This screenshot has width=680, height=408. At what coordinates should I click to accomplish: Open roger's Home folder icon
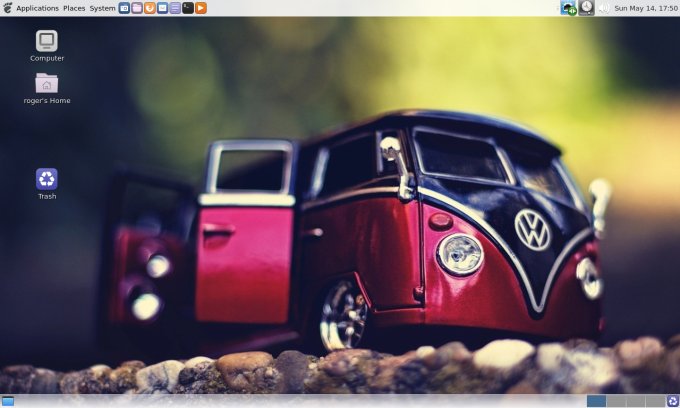47,83
